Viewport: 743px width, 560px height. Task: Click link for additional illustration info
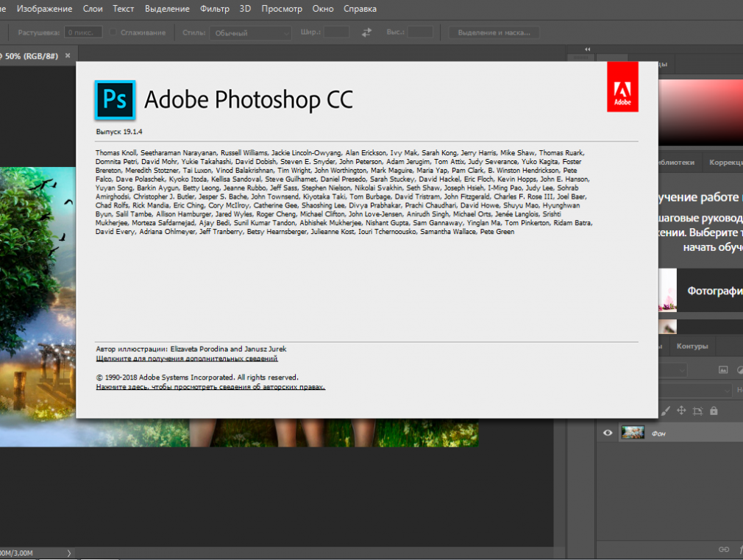click(x=187, y=358)
